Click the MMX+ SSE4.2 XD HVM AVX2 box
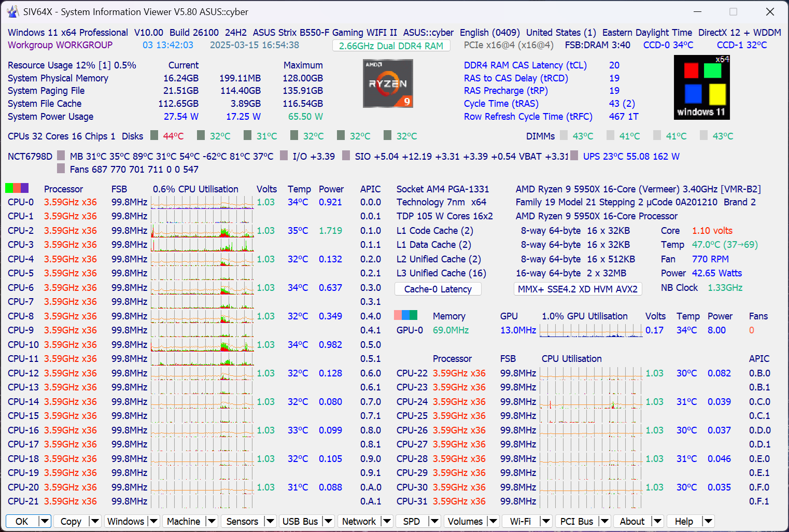The width and height of the screenshot is (789, 532). pos(577,289)
